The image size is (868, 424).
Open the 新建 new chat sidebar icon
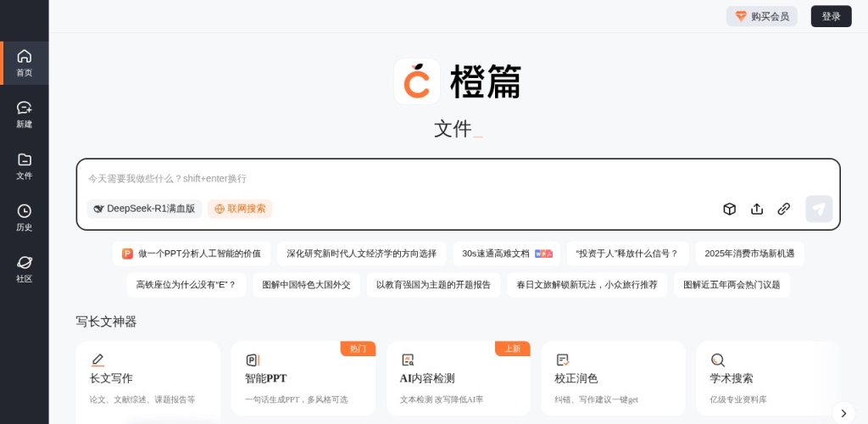pyautogui.click(x=25, y=114)
